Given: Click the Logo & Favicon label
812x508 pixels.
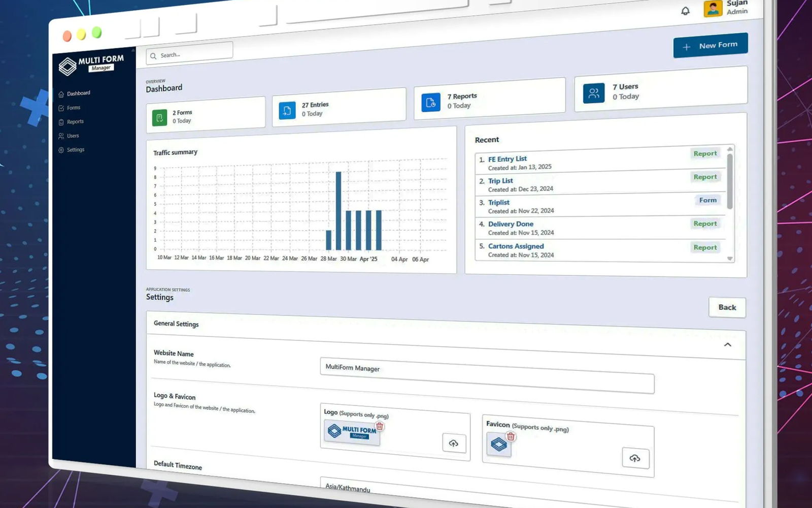Looking at the screenshot, I should coord(175,396).
